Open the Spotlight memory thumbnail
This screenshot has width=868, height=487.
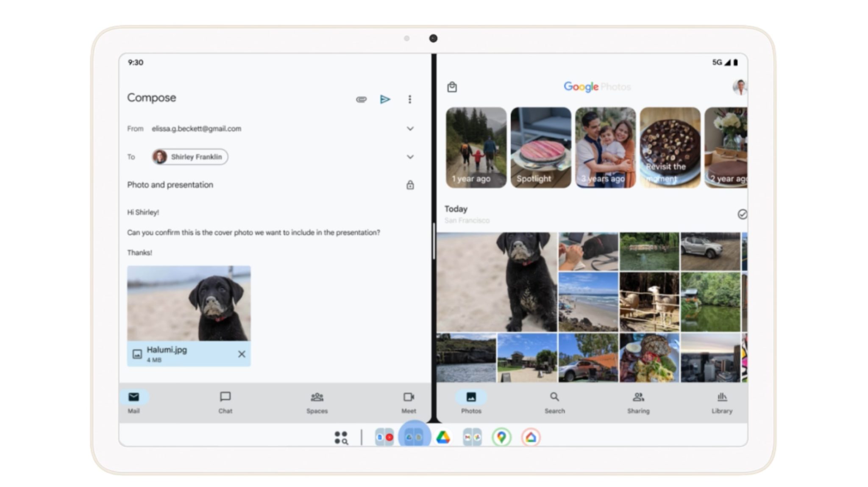(540, 147)
